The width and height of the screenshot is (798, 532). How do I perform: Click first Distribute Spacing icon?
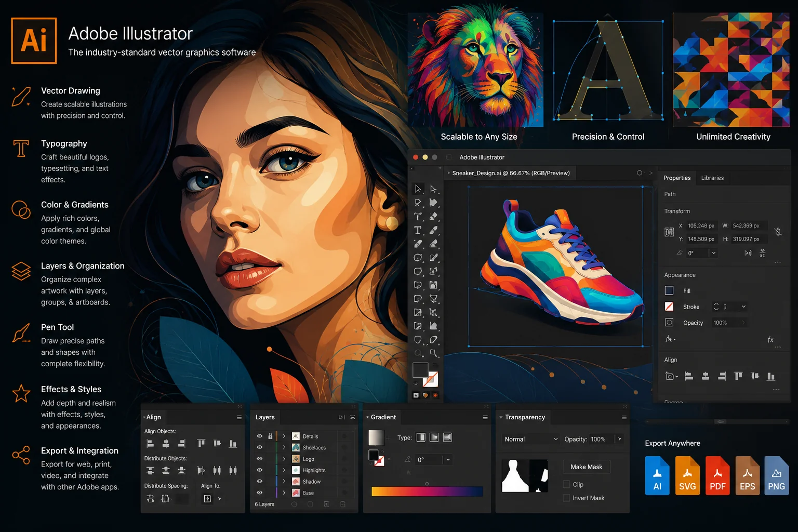pos(150,499)
